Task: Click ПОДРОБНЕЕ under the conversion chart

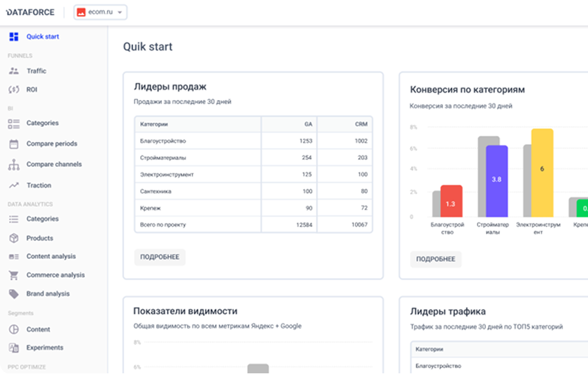Action: 435,259
